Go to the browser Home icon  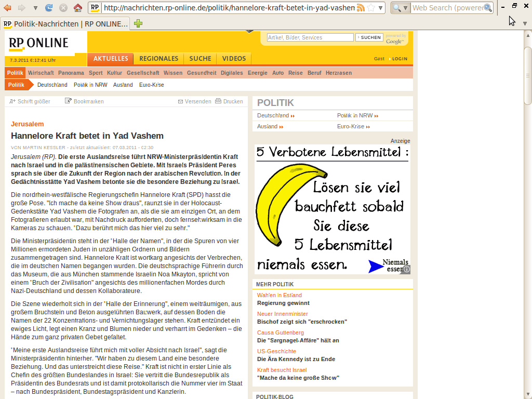78,8
